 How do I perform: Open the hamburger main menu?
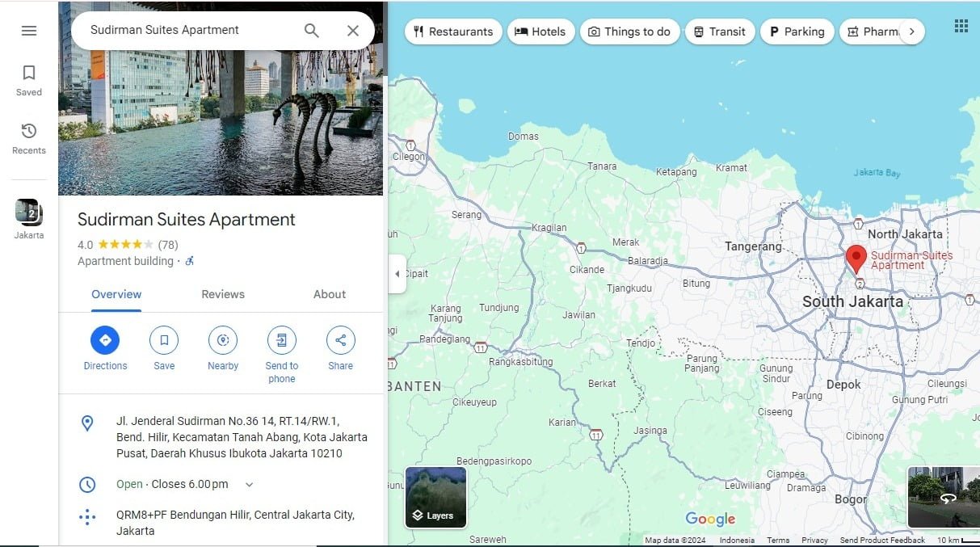point(29,31)
